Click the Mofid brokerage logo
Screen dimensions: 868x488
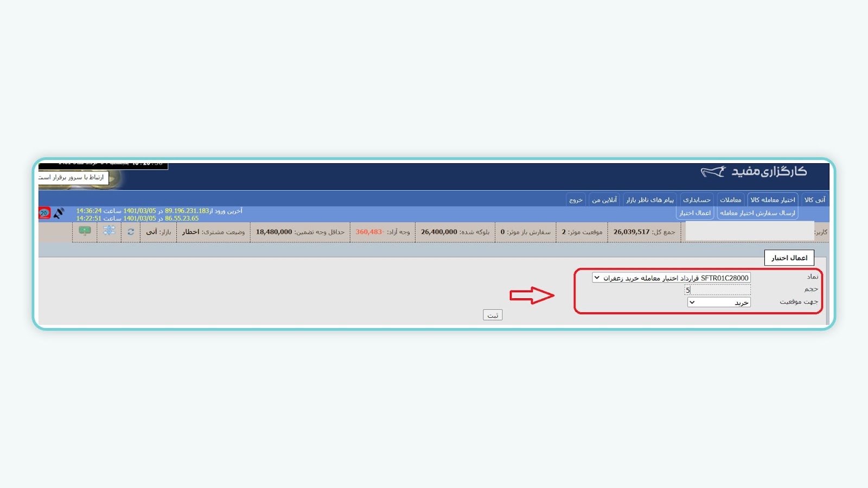pos(754,172)
